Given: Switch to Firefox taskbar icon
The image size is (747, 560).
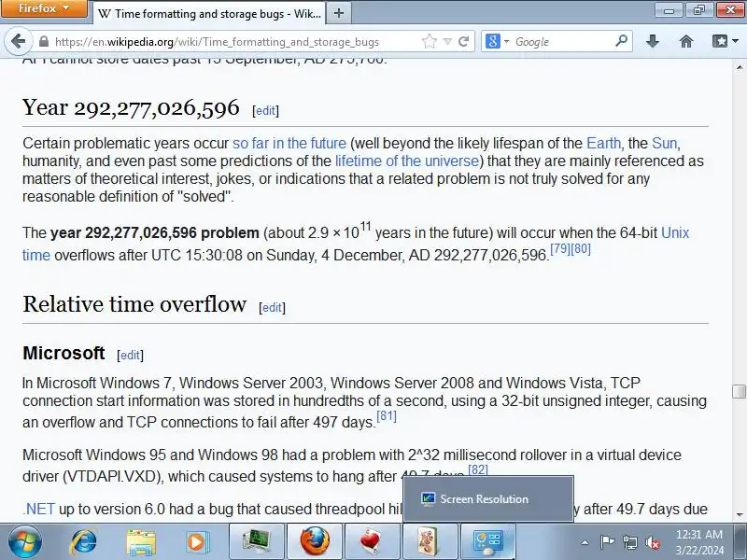Looking at the screenshot, I should pyautogui.click(x=315, y=542).
